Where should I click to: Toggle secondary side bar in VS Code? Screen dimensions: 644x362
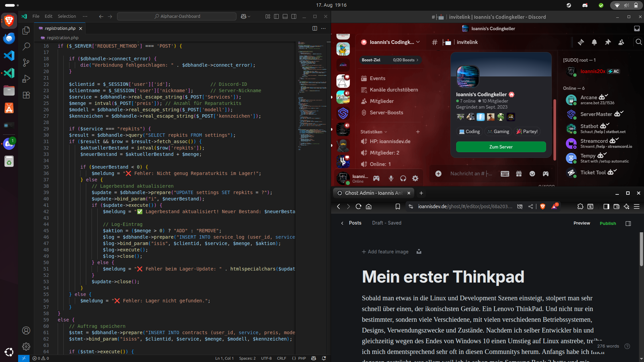294,16
